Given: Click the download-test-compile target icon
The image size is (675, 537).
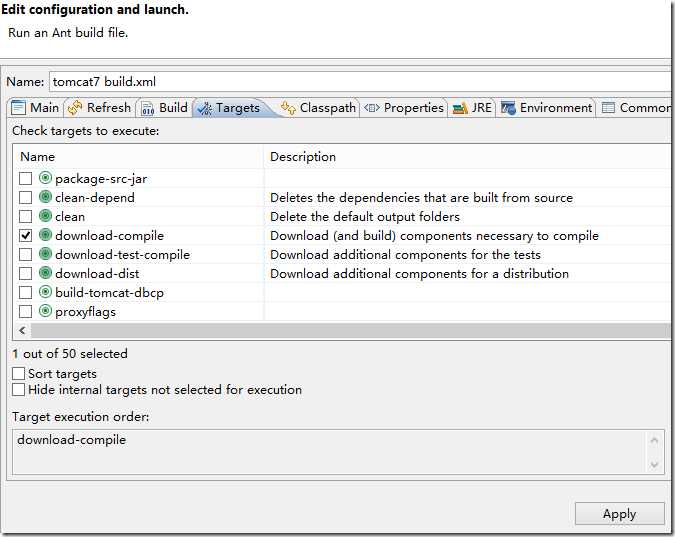Looking at the screenshot, I should click(45, 253).
